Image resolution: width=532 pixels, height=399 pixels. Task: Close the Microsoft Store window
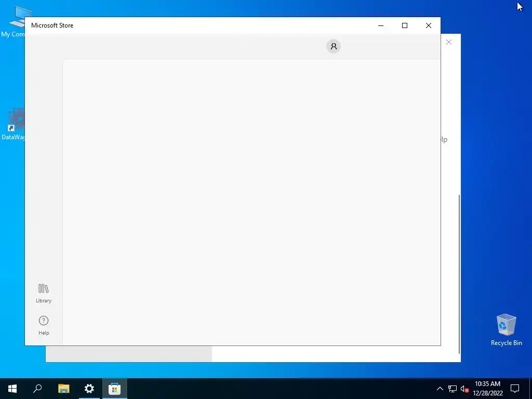tap(429, 25)
